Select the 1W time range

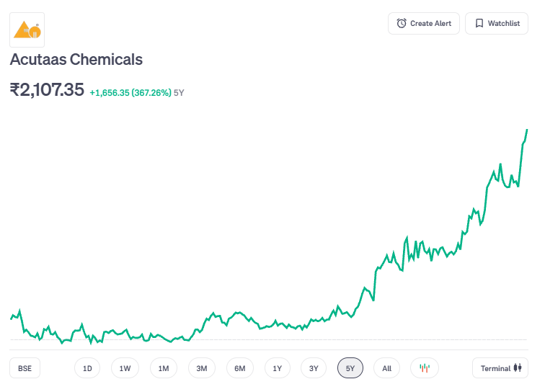[x=125, y=368]
